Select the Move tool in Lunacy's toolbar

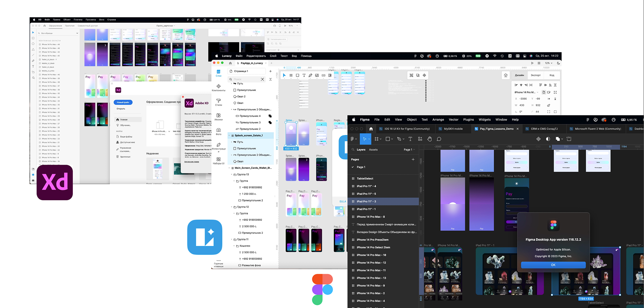284,75
